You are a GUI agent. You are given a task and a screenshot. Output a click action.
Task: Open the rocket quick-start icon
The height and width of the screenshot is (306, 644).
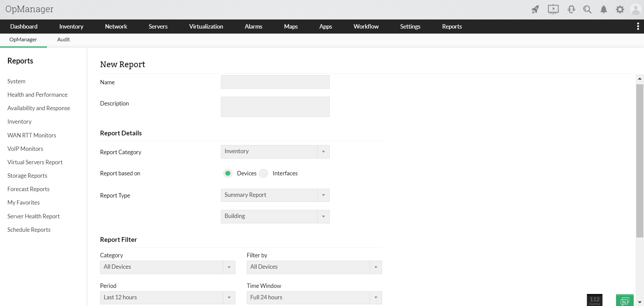(x=535, y=9)
